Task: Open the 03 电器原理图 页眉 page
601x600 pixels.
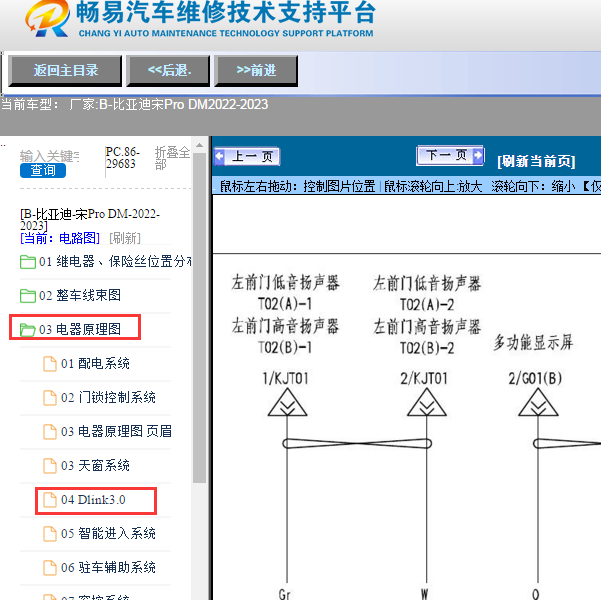Action: click(x=116, y=431)
